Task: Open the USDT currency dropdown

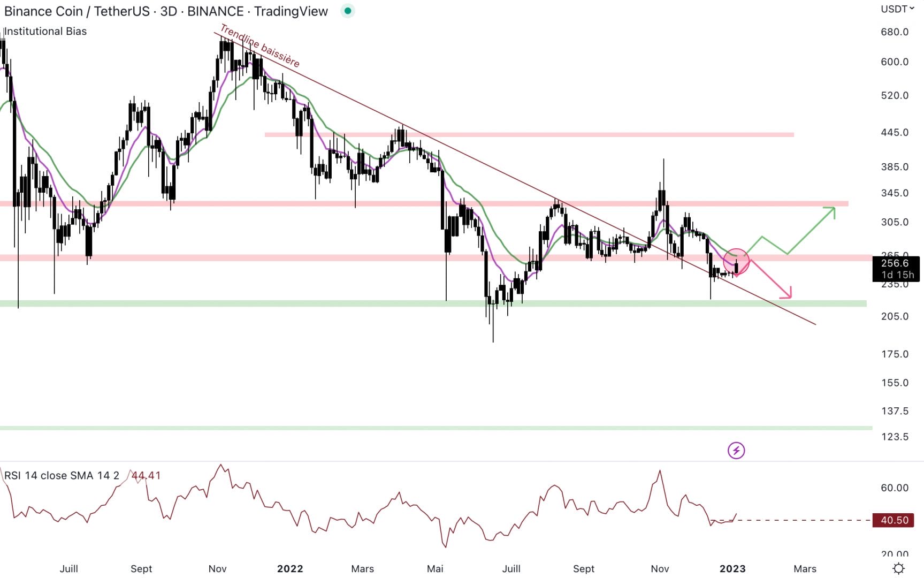Action: click(x=896, y=9)
